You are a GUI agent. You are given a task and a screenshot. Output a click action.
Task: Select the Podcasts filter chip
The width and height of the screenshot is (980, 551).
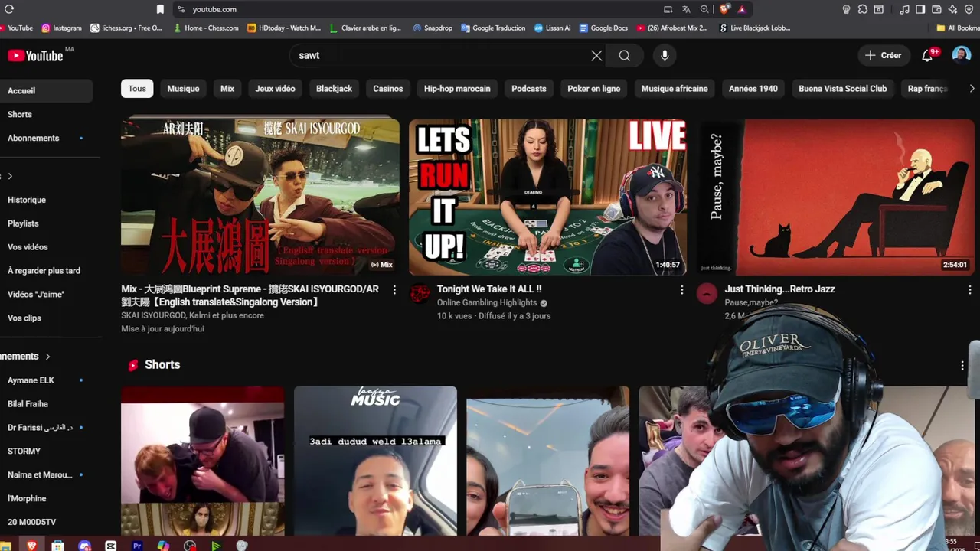529,89
